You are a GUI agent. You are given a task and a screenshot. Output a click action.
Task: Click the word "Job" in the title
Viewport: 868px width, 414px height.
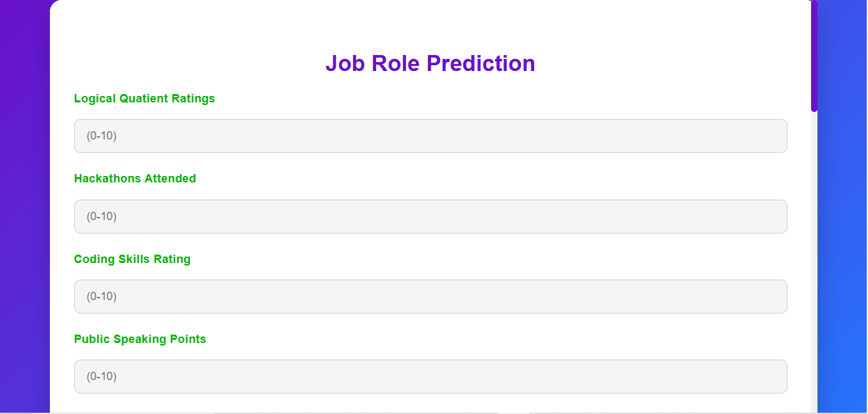pos(345,63)
